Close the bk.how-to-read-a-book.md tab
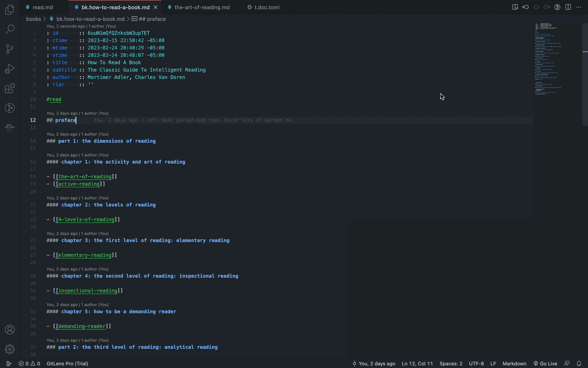Image resolution: width=588 pixels, height=368 pixels. coord(156,7)
